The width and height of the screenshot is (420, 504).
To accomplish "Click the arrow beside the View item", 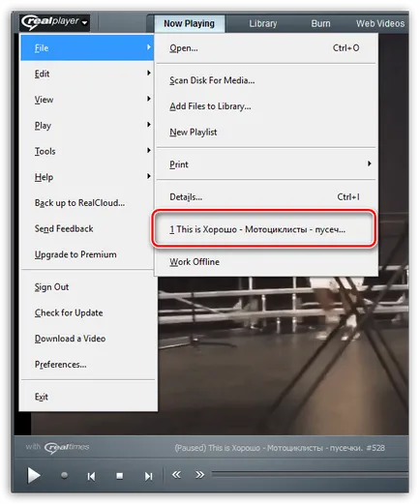I will click(x=149, y=99).
